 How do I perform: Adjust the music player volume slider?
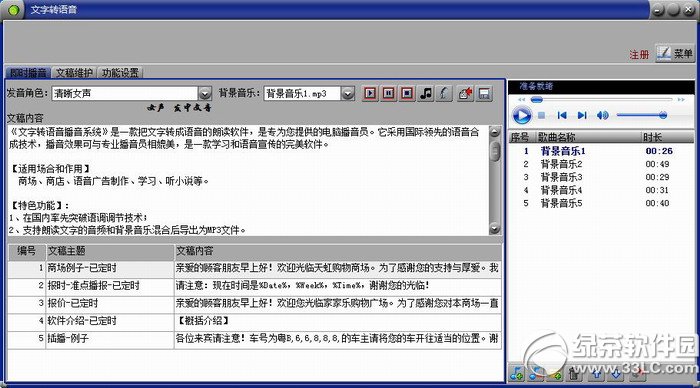pos(642,115)
